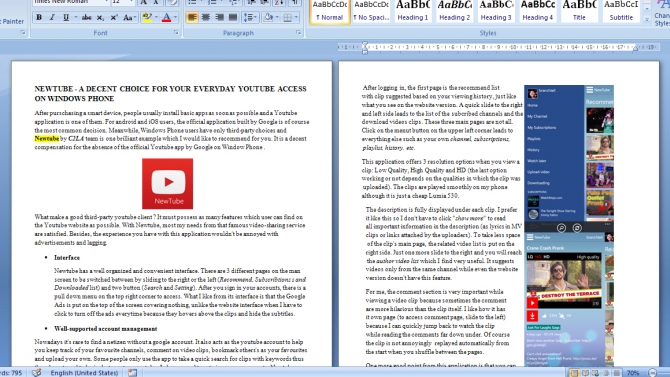Apply strikethrough formatting
This screenshot has width=670, height=377.
86,18
